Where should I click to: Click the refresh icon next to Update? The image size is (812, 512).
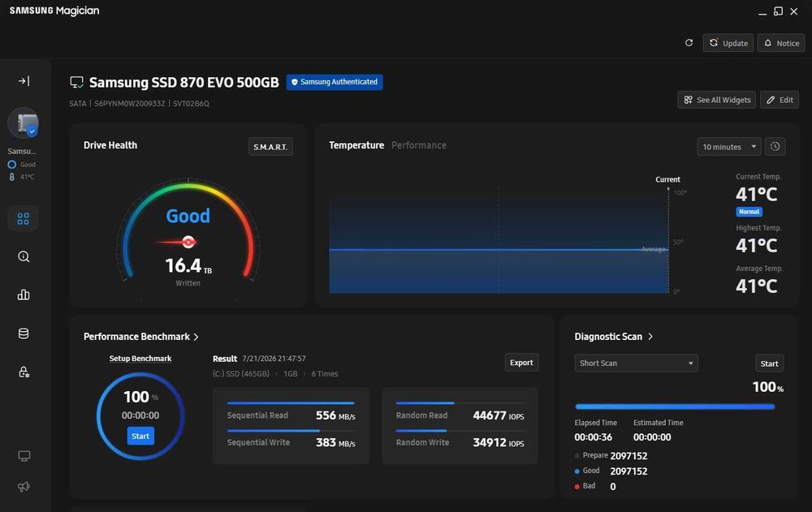689,43
